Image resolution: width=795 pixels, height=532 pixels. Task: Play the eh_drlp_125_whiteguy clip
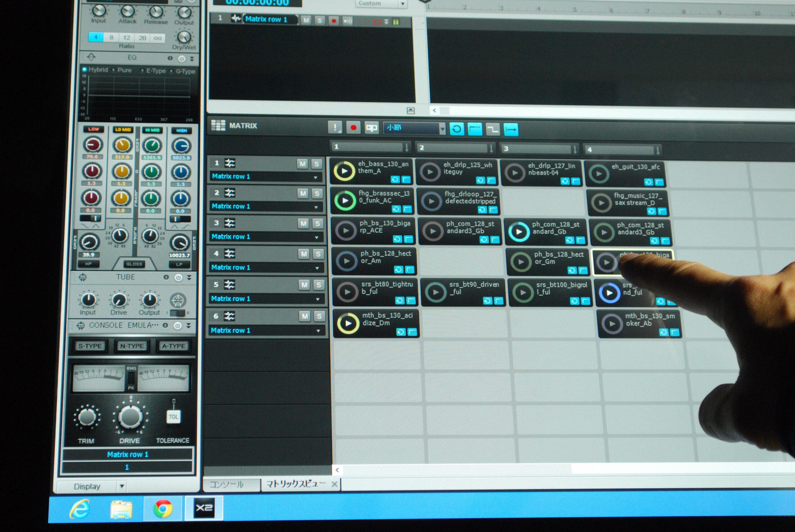(430, 172)
